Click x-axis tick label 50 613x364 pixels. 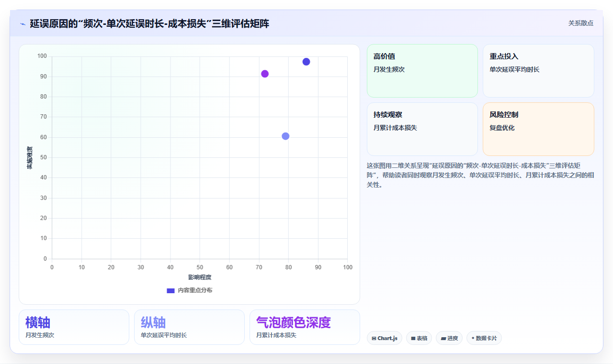pos(200,267)
